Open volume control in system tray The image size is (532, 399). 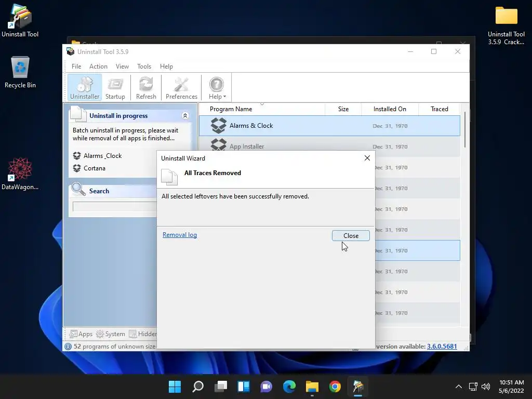pyautogui.click(x=486, y=387)
